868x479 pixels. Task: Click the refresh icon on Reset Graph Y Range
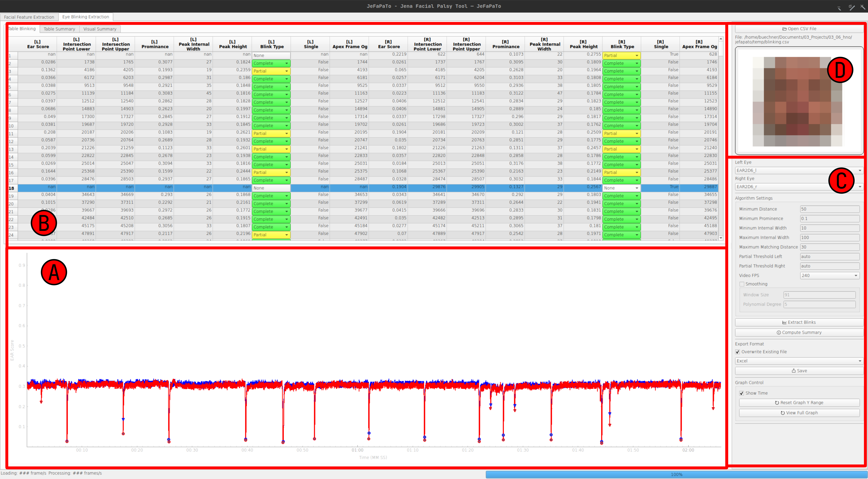[777, 403]
